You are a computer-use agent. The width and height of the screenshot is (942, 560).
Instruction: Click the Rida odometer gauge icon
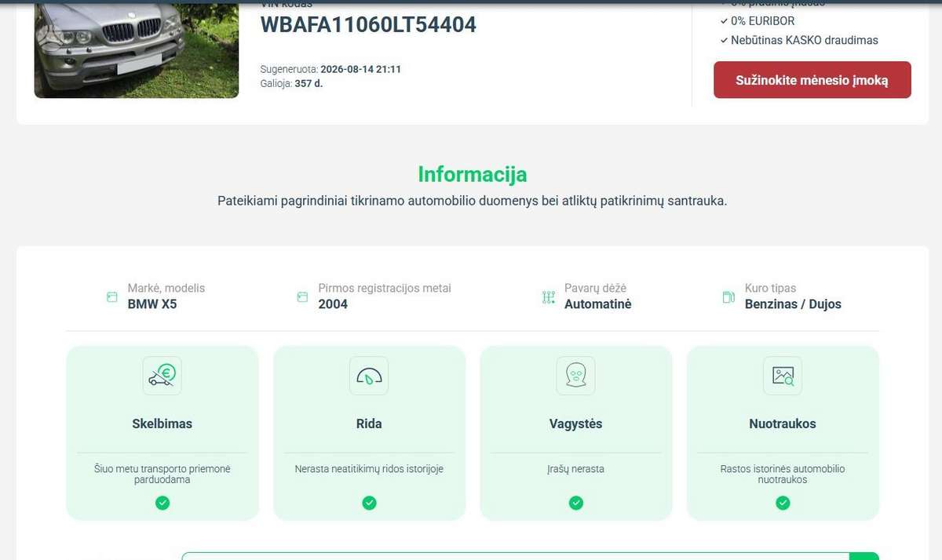369,376
